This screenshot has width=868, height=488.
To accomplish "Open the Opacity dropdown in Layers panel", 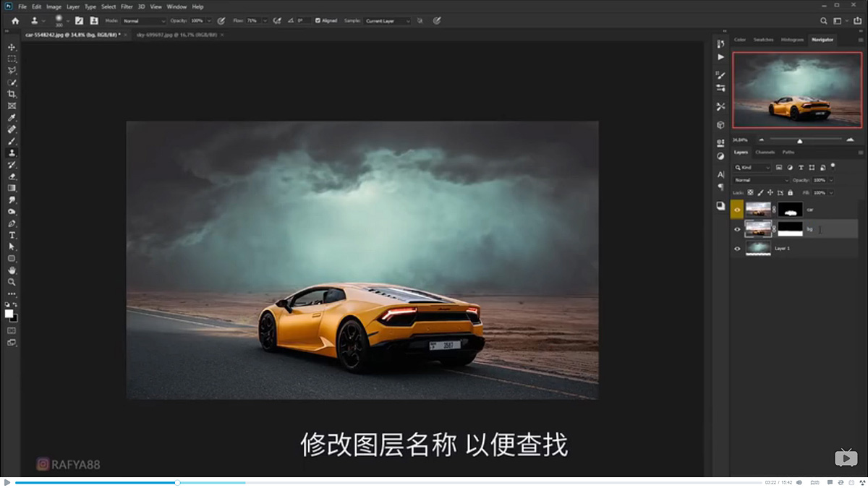I will (x=830, y=179).
